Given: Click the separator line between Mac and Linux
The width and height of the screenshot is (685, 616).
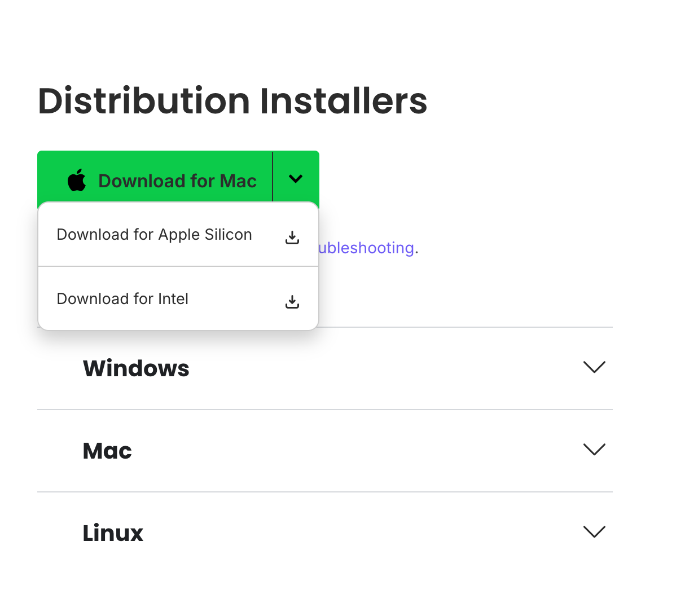Looking at the screenshot, I should tap(325, 492).
